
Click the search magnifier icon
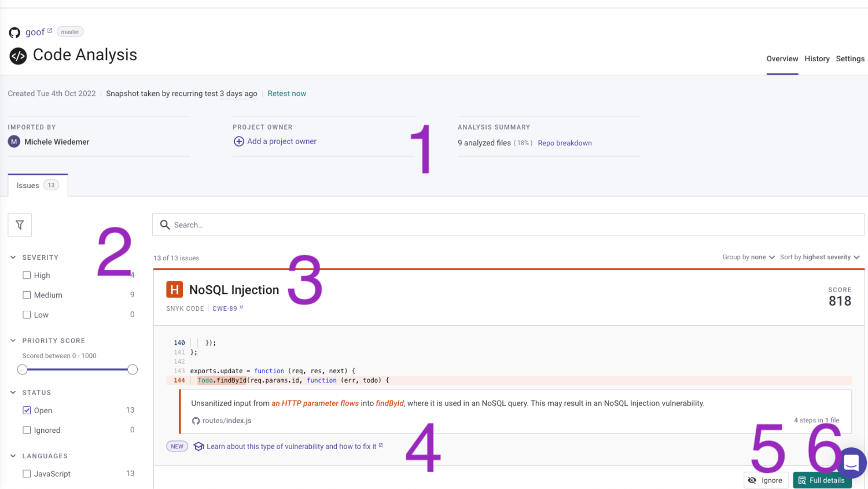[165, 225]
